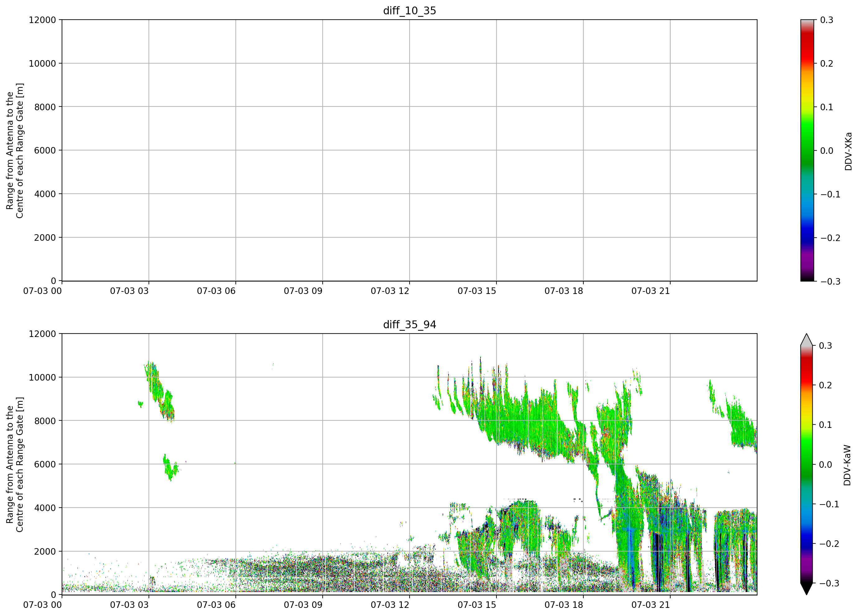Image resolution: width=859 pixels, height=616 pixels.
Task: Click the −0.1 tick on DDV-KaW colorbar
Action: coord(829,504)
